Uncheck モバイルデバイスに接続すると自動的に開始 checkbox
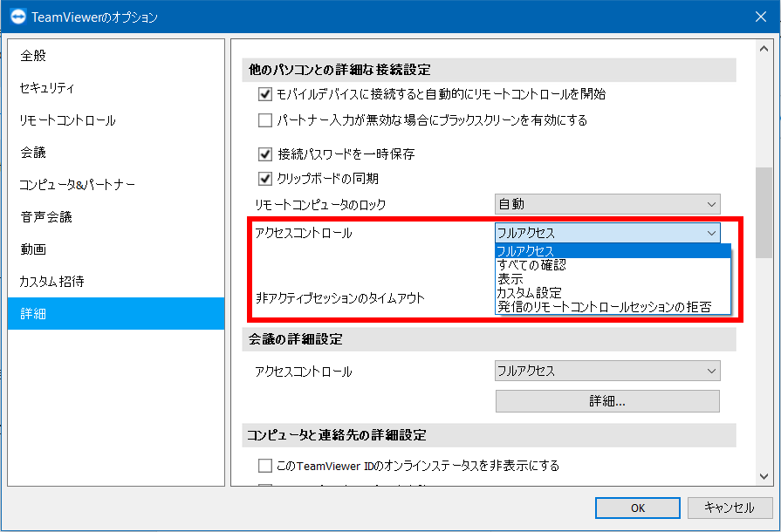The width and height of the screenshot is (781, 532). [x=265, y=94]
